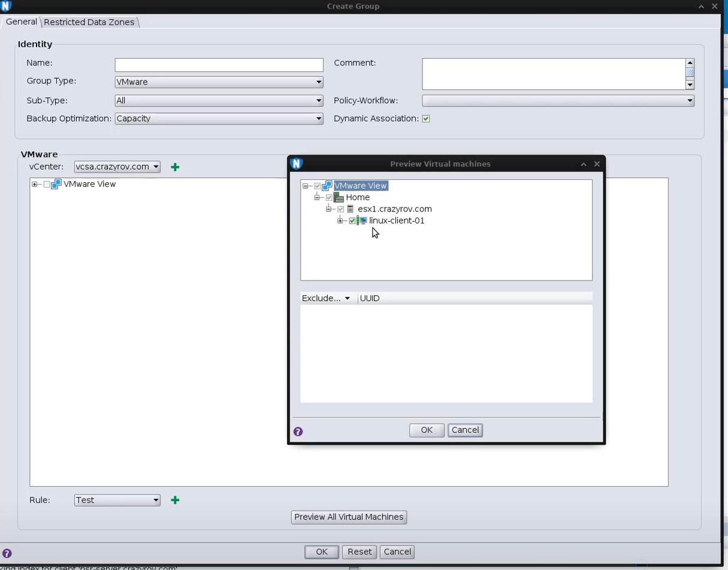Collapse the Home node in preview tree

coord(317,197)
